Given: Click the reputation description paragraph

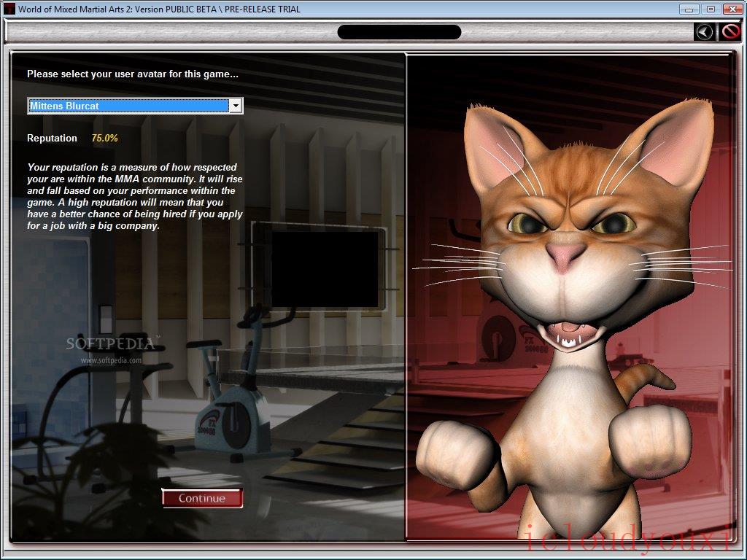Looking at the screenshot, I should (135, 196).
